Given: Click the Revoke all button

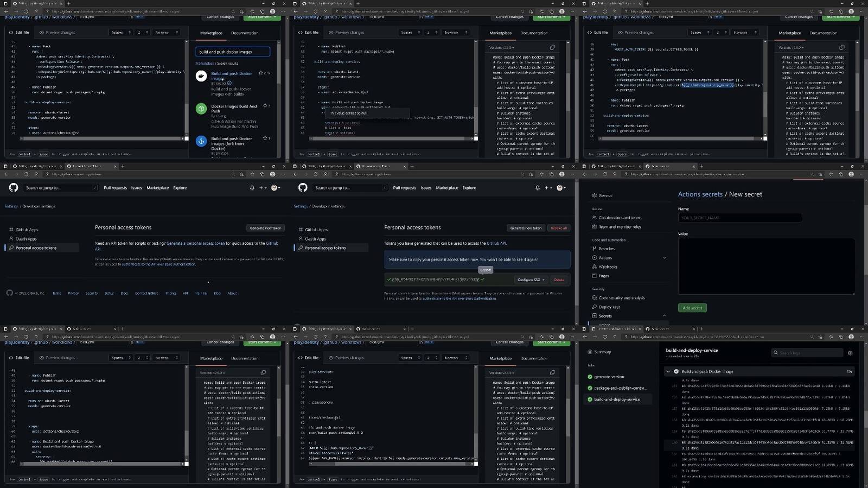Looking at the screenshot, I should tap(559, 228).
